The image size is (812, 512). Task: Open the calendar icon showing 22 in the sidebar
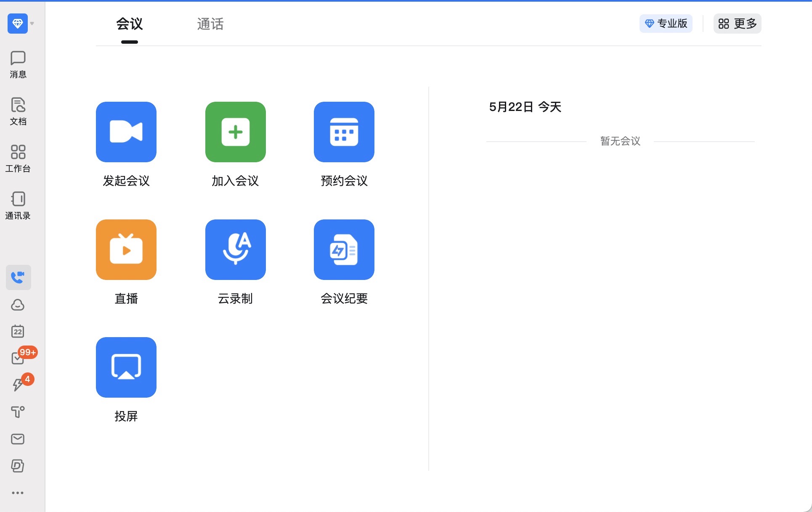pyautogui.click(x=18, y=331)
